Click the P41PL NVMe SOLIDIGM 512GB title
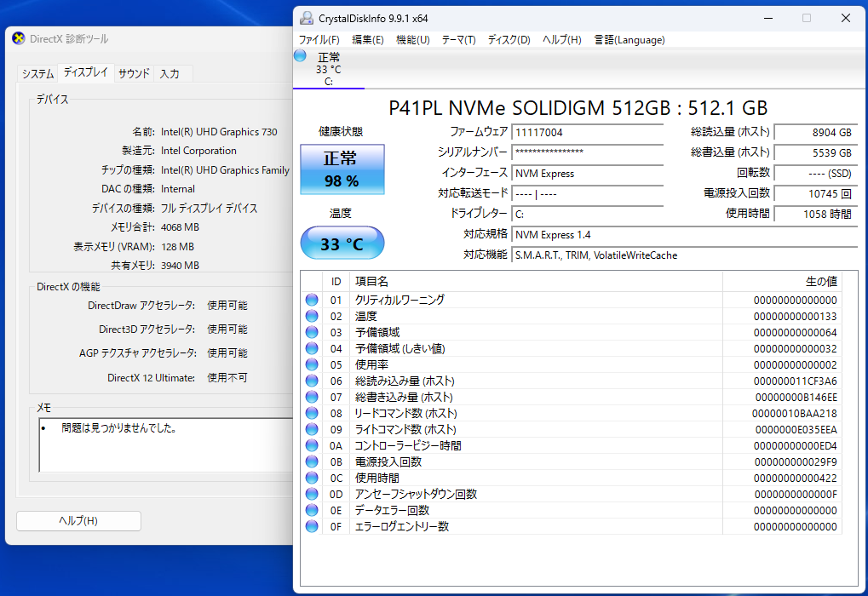The height and width of the screenshot is (596, 868). pyautogui.click(x=578, y=108)
